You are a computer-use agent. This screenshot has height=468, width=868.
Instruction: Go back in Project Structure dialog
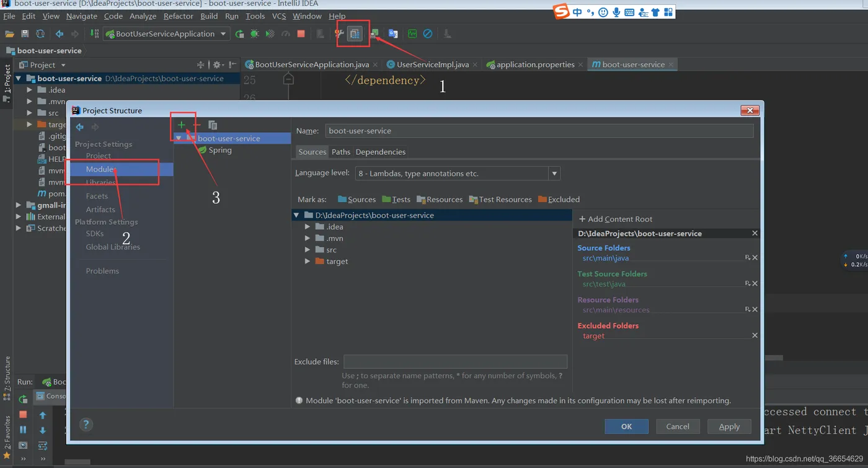point(79,127)
